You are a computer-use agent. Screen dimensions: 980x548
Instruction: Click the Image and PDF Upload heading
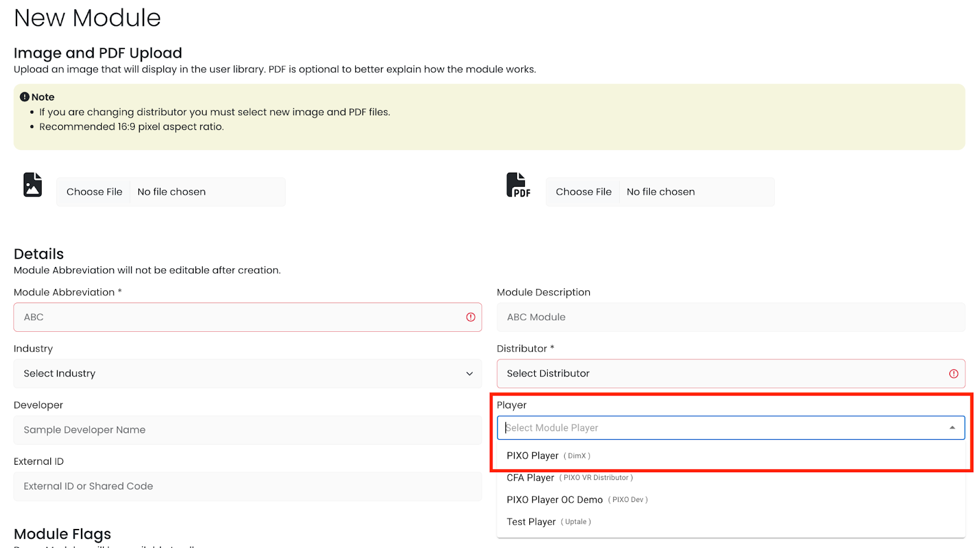[x=98, y=53]
